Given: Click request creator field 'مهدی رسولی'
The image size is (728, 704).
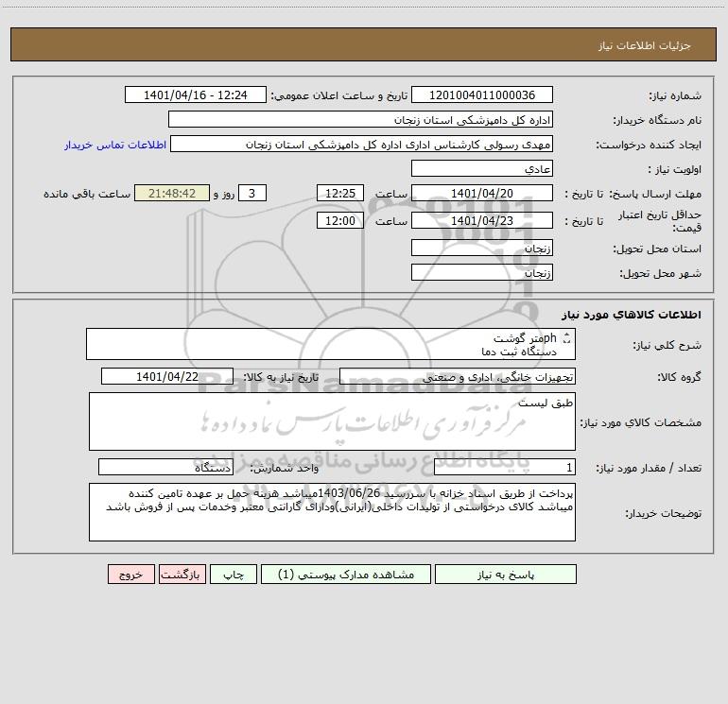Looking at the screenshot, I should coord(361,144).
